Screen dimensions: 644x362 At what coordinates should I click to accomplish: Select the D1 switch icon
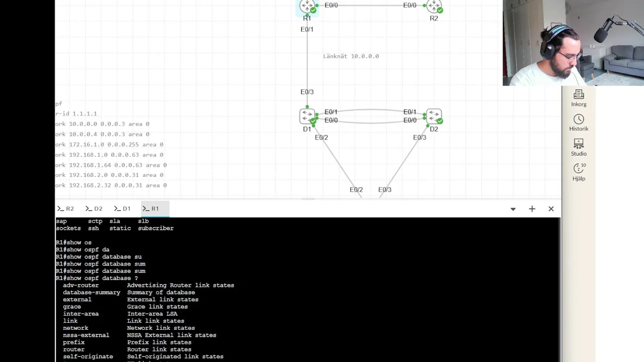(307, 116)
